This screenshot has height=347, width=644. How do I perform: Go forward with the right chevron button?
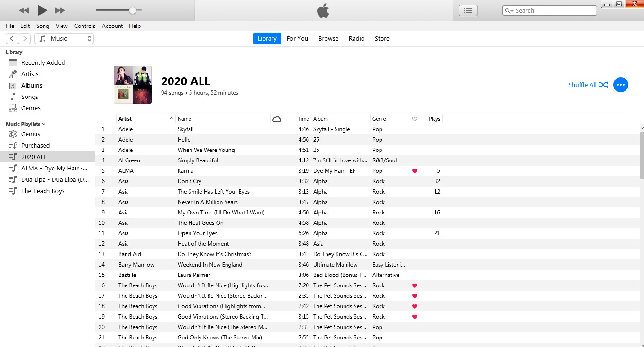[x=25, y=39]
